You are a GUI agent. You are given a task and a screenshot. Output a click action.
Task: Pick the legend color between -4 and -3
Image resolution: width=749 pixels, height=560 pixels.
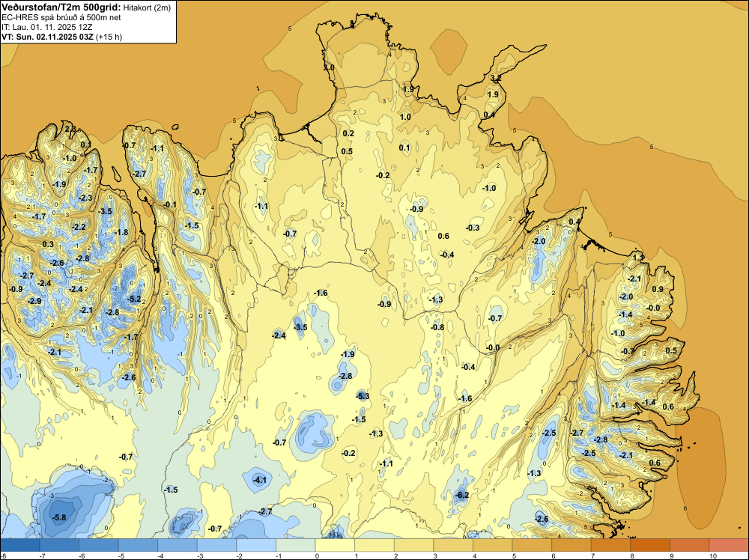click(178, 545)
